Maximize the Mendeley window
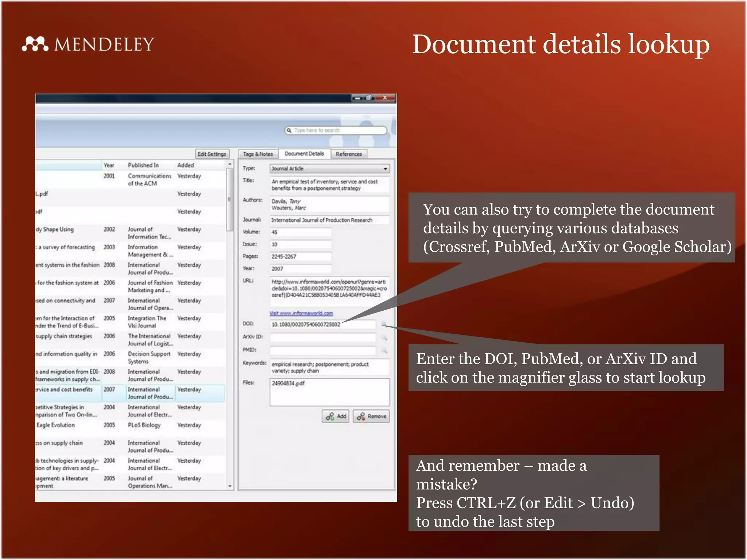 point(369,98)
